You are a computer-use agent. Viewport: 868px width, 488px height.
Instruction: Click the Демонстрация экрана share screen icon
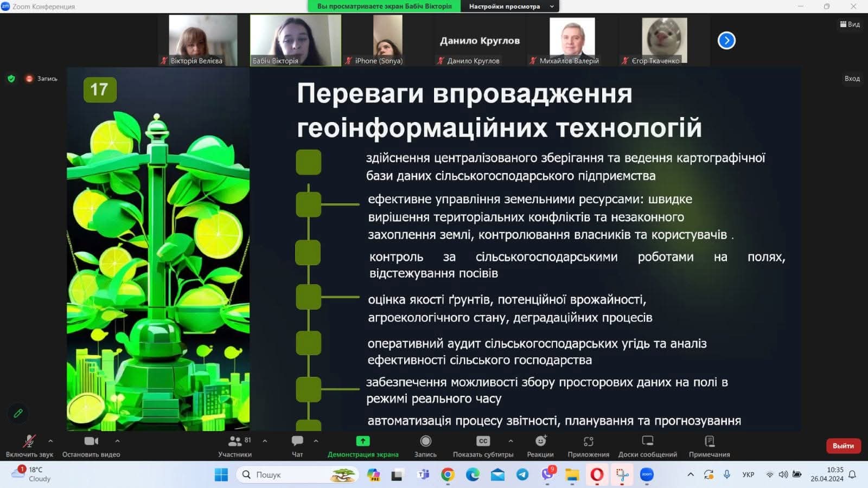tap(362, 441)
